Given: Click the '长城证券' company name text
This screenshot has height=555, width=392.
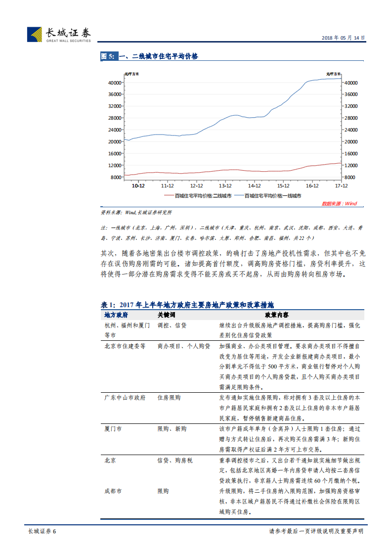Looking at the screenshot, I should coord(68,33).
